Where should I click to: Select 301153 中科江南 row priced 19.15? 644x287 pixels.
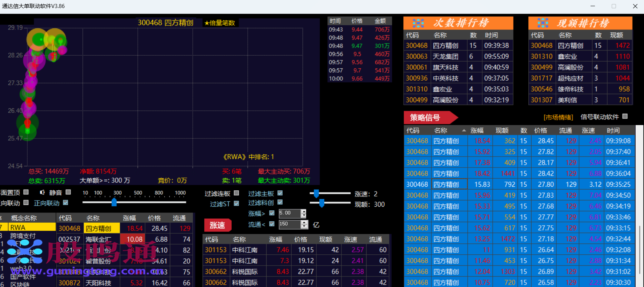tap(296, 250)
